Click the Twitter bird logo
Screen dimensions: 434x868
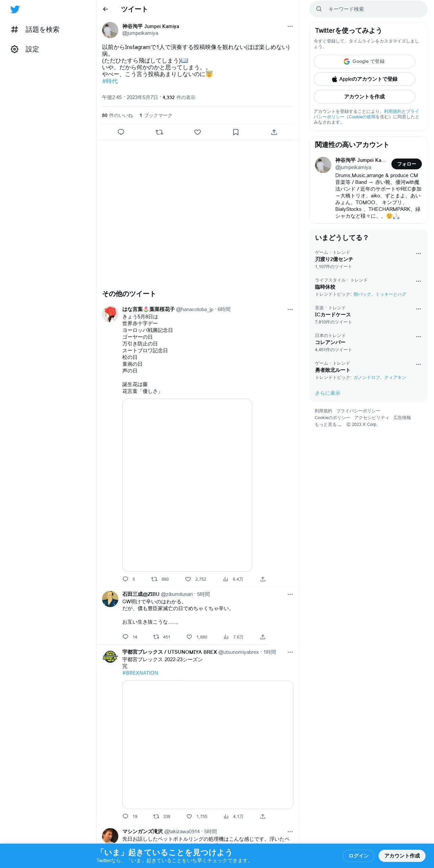tap(15, 9)
